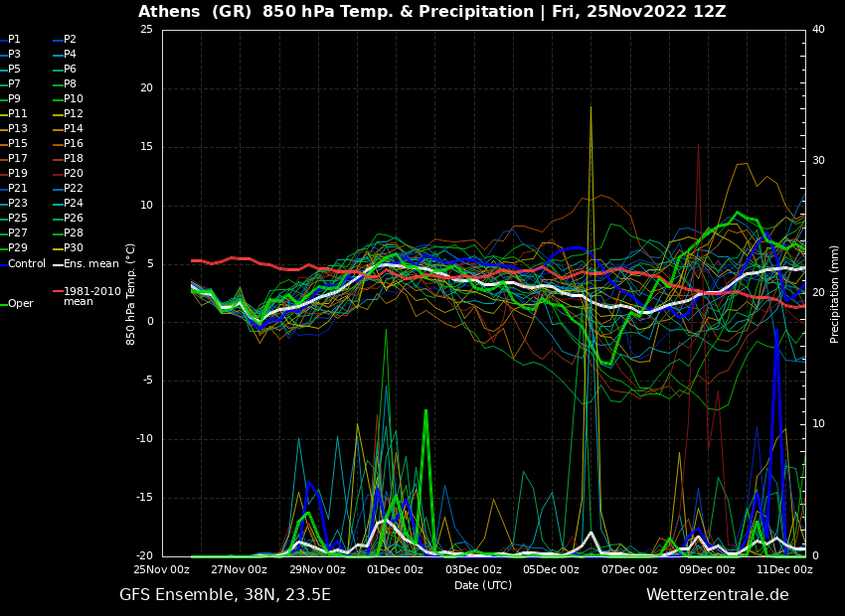Image resolution: width=845 pixels, height=616 pixels.
Task: Click legend item P29
Action: pyautogui.click(x=14, y=247)
